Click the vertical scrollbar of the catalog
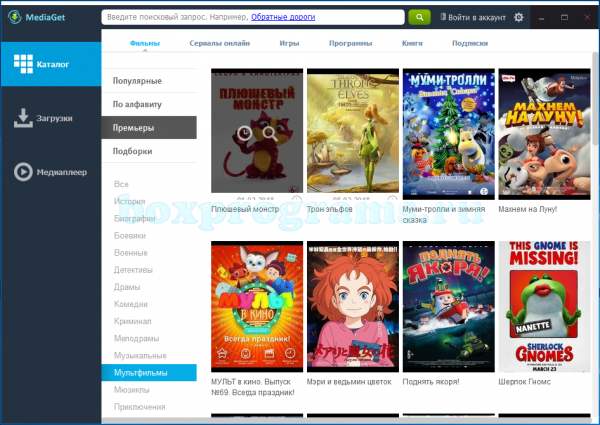The image size is (600, 425). tap(595, 99)
